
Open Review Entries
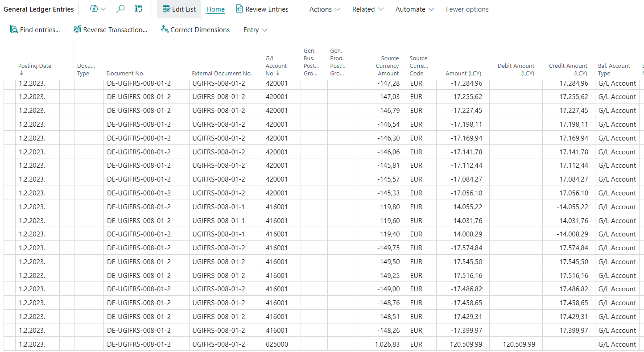point(262,9)
